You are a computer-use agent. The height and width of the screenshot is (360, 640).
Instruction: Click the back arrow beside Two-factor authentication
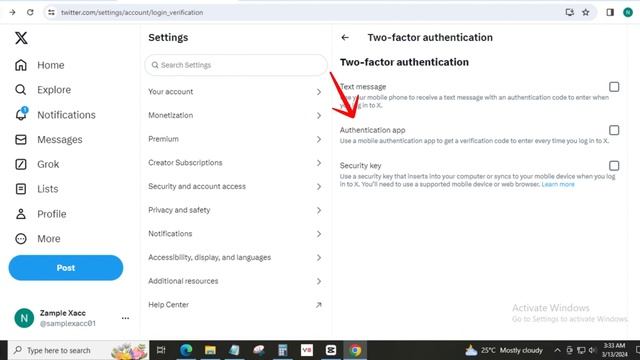pyautogui.click(x=345, y=38)
